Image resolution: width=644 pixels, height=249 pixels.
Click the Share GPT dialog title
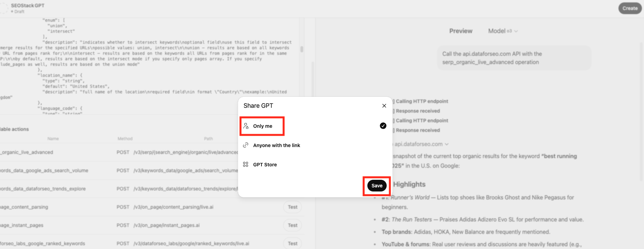pyautogui.click(x=258, y=106)
